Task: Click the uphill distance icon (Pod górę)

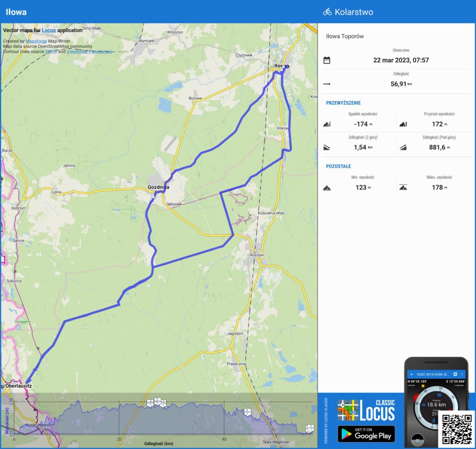Action: pyautogui.click(x=403, y=147)
